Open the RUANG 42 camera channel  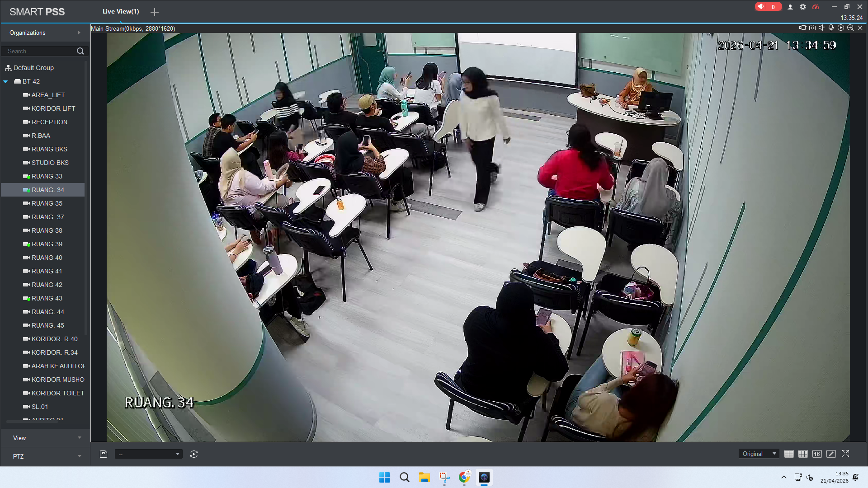click(x=43, y=285)
